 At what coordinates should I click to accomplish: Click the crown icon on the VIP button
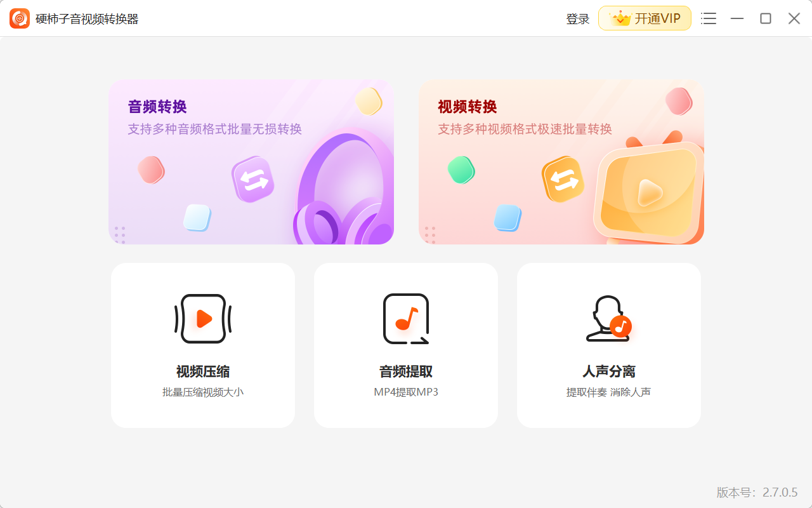pos(620,18)
